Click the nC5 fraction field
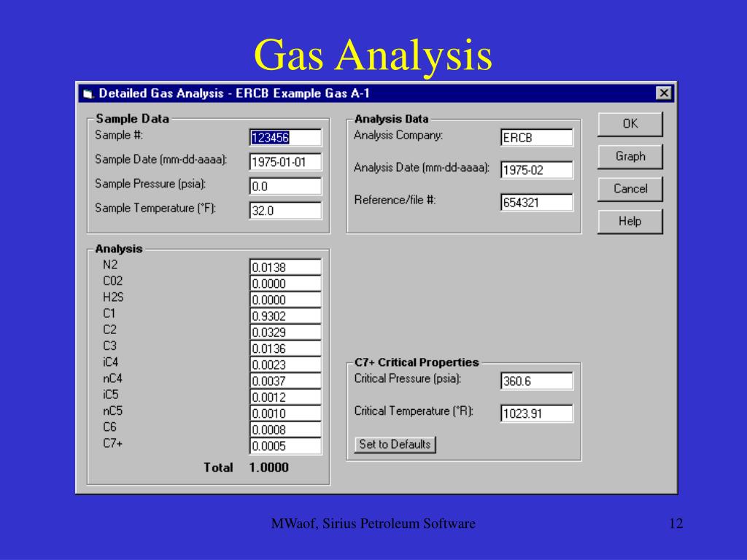 pos(285,413)
